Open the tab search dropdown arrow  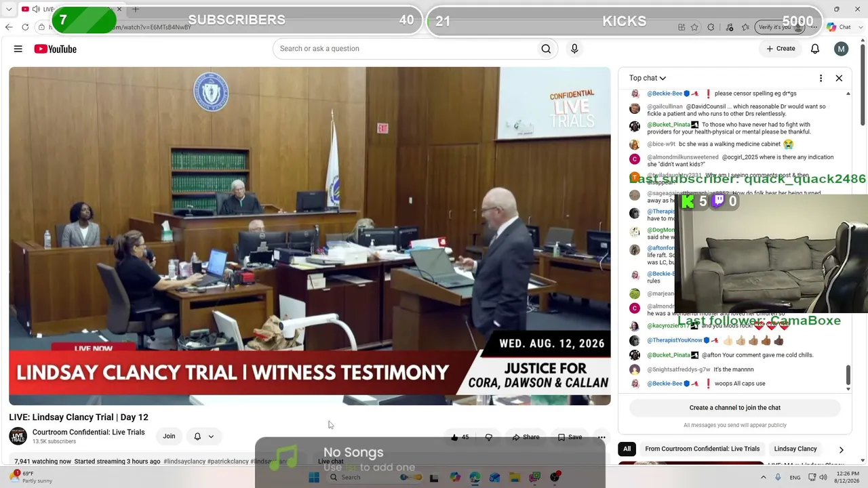[9, 9]
